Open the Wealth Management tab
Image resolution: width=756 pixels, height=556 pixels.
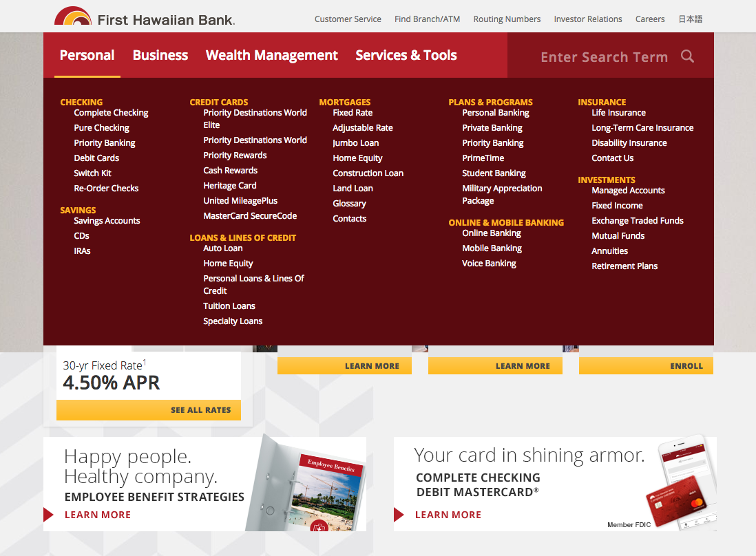271,56
